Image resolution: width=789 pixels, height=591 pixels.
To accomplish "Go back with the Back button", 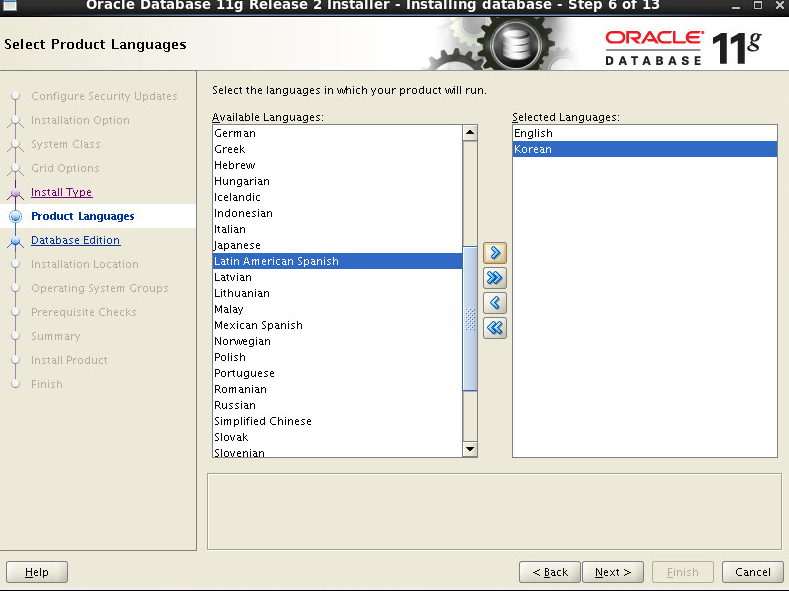I will (549, 572).
